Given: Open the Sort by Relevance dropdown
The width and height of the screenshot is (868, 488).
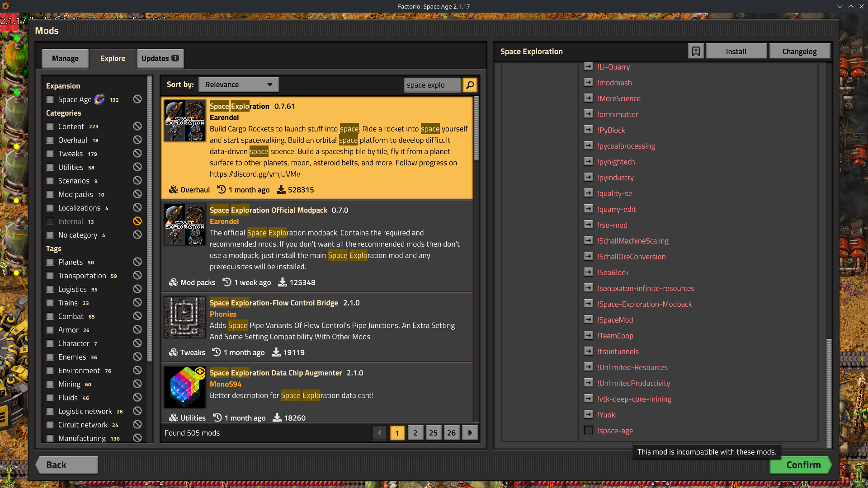Looking at the screenshot, I should 238,84.
